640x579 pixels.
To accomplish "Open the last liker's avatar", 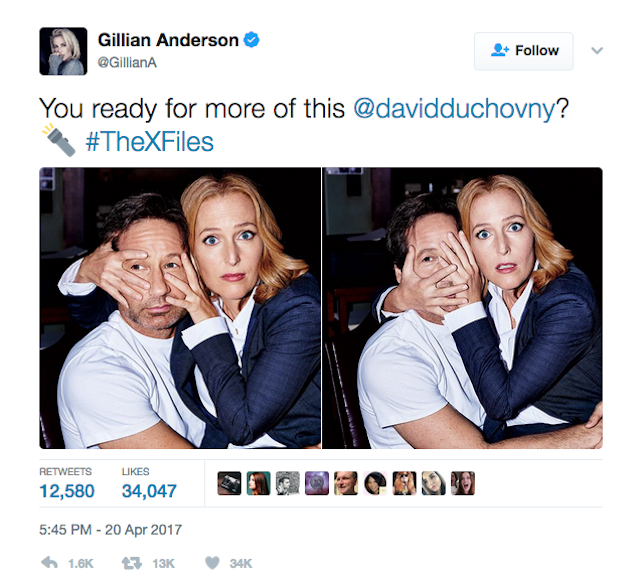I will point(463,483).
